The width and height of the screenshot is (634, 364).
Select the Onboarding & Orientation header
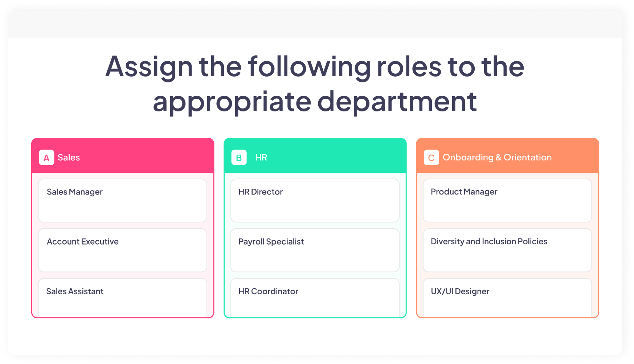pyautogui.click(x=507, y=156)
